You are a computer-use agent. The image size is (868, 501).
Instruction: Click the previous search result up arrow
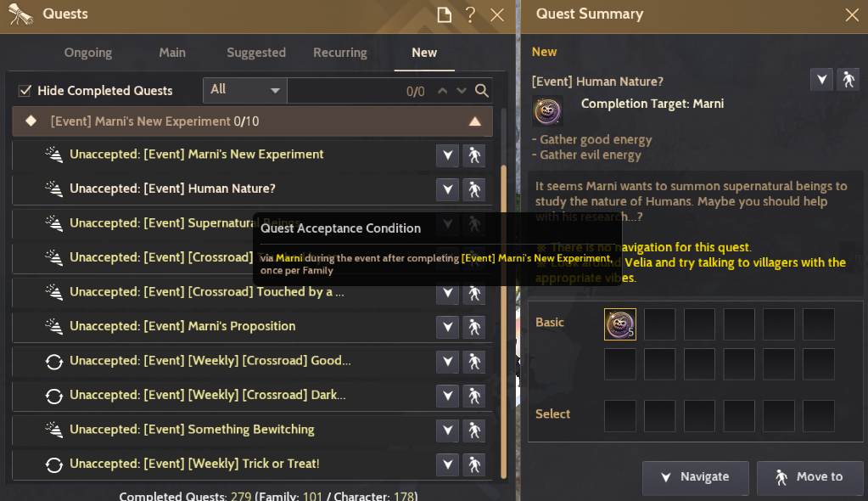(441, 91)
